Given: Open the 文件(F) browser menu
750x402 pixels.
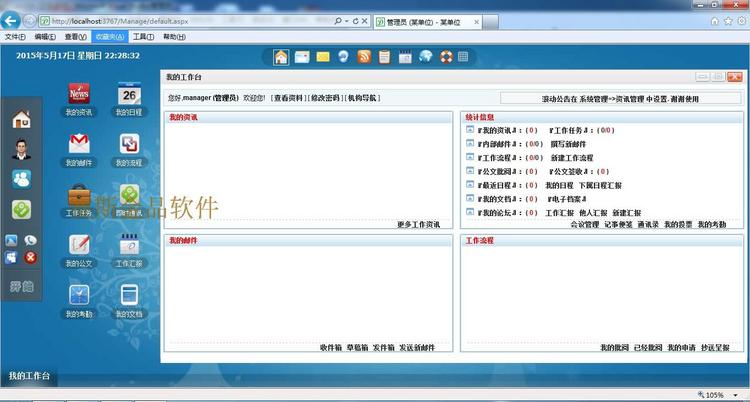Looking at the screenshot, I should 15,37.
